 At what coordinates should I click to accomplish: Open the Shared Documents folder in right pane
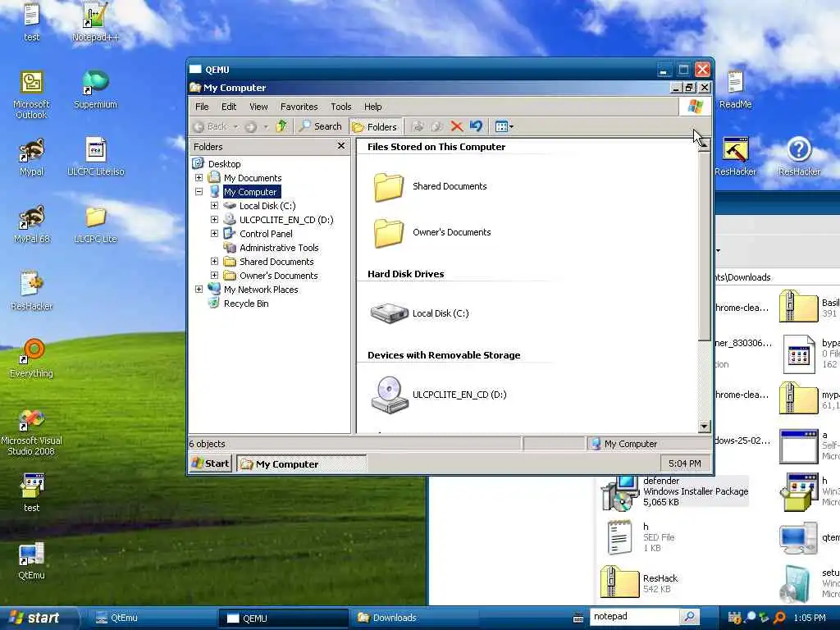pos(430,186)
